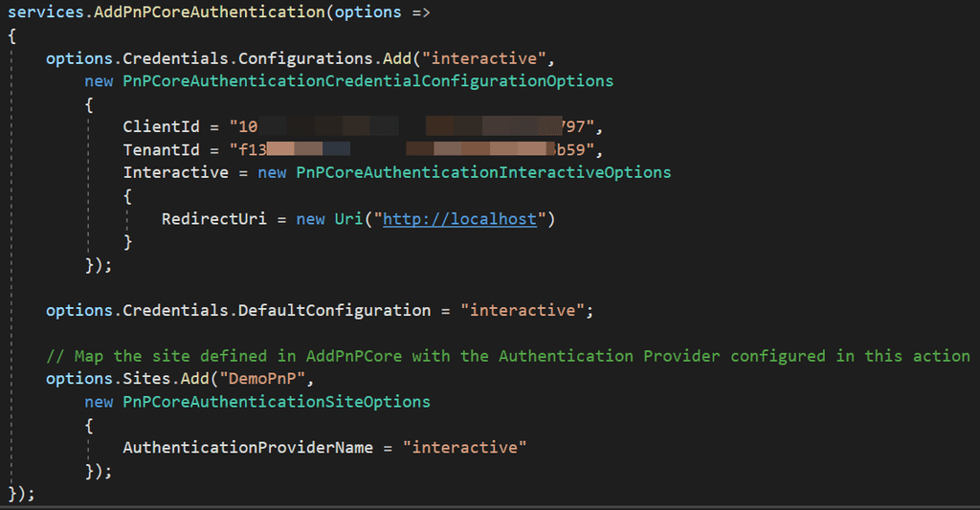Click the word services on the first line
The height and width of the screenshot is (510, 980).
(x=46, y=11)
